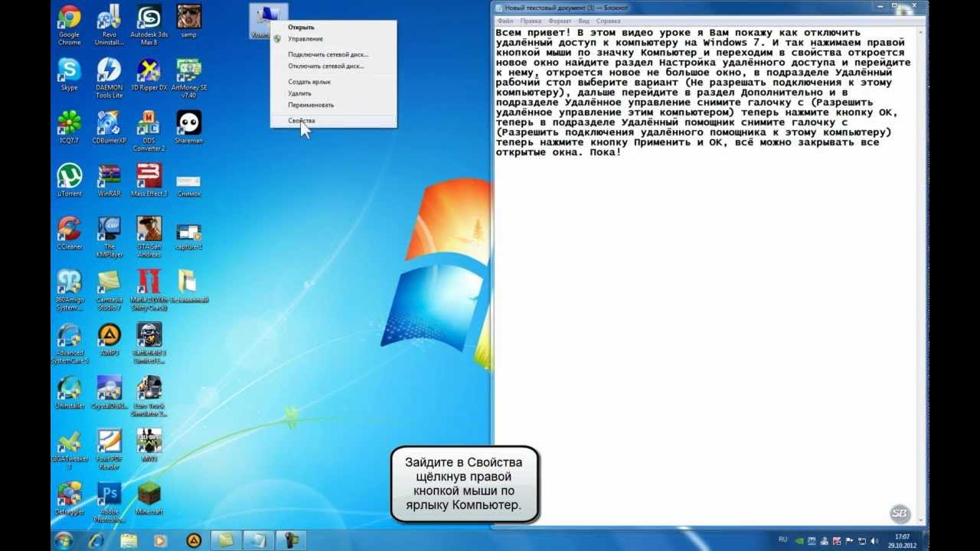Screen dimensions: 980x551
Task: Open the Вид menu in Notepad
Action: (x=584, y=21)
